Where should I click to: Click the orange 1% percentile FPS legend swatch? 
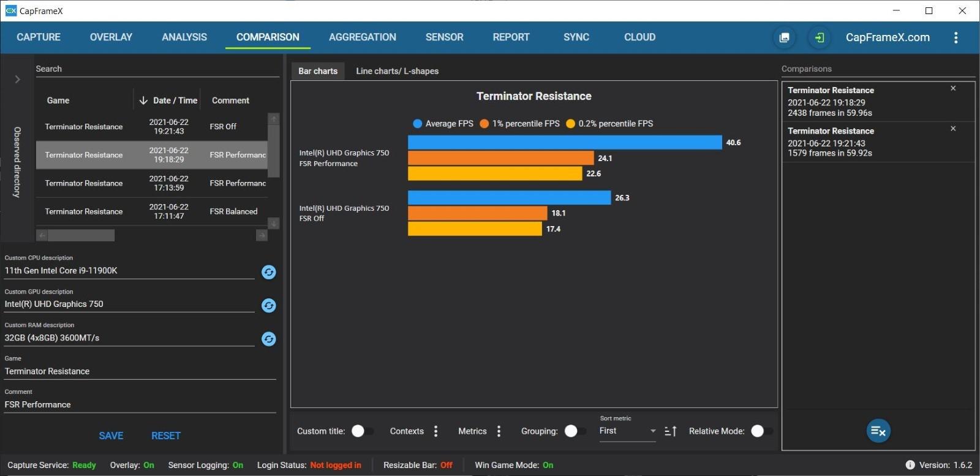(484, 124)
